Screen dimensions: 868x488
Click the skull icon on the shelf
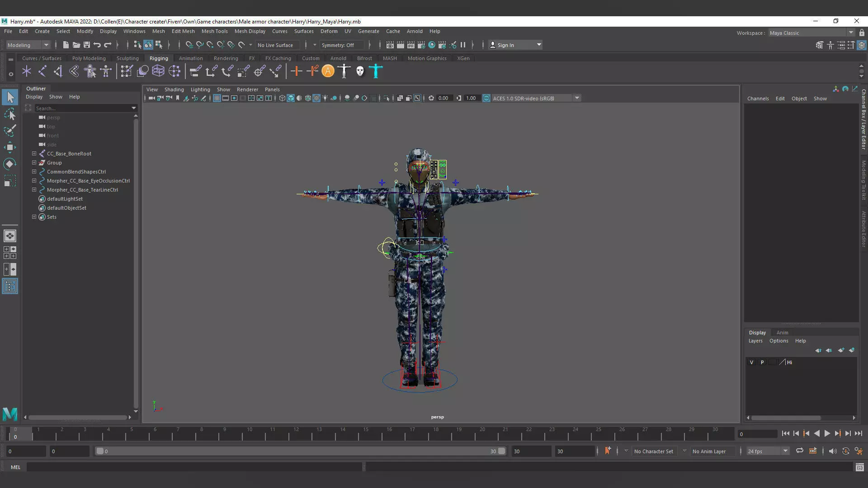360,71
